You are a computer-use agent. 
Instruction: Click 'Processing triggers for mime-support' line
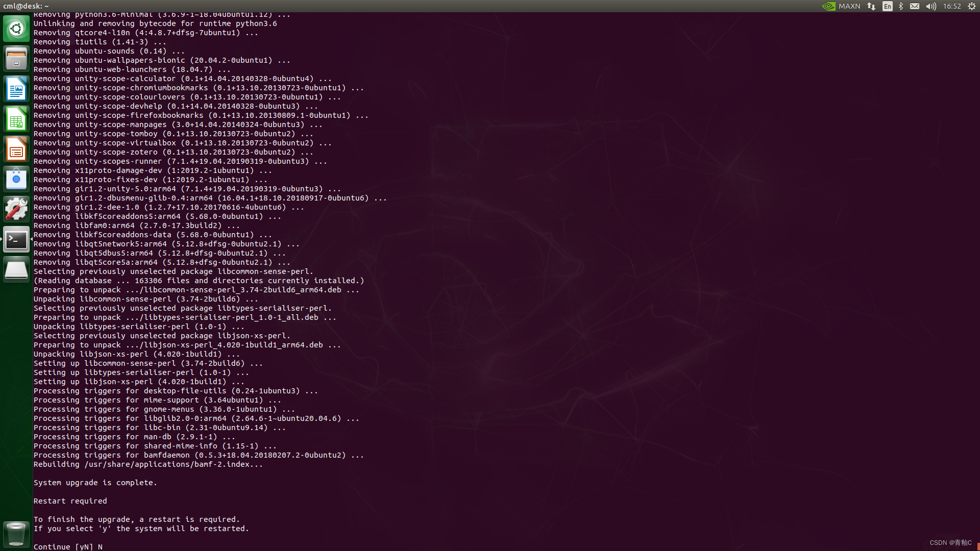tap(157, 400)
